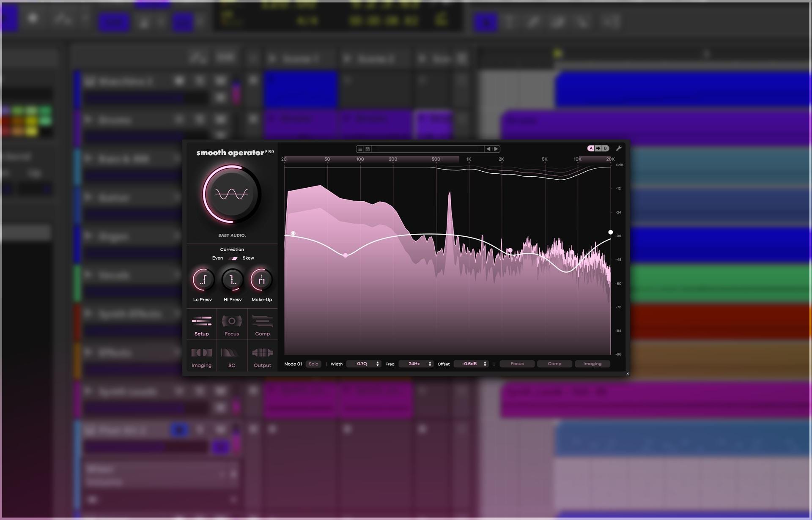Click the '-48' dB scale label
This screenshot has width=812, height=520.
pos(618,260)
